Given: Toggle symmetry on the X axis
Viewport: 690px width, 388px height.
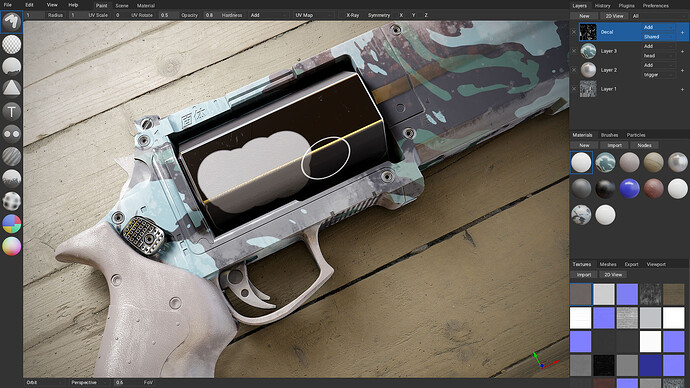Looking at the screenshot, I should tap(401, 15).
